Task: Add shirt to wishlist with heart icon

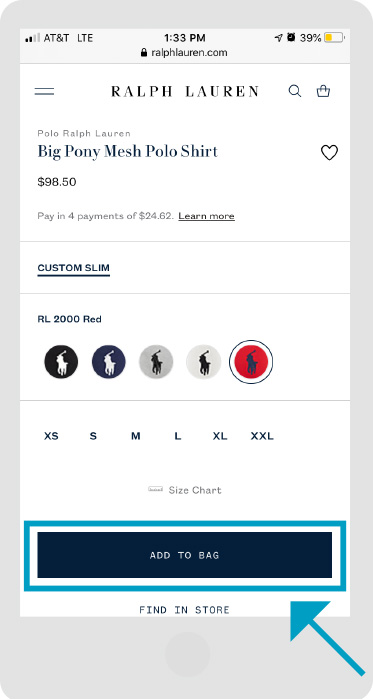Action: click(x=329, y=153)
